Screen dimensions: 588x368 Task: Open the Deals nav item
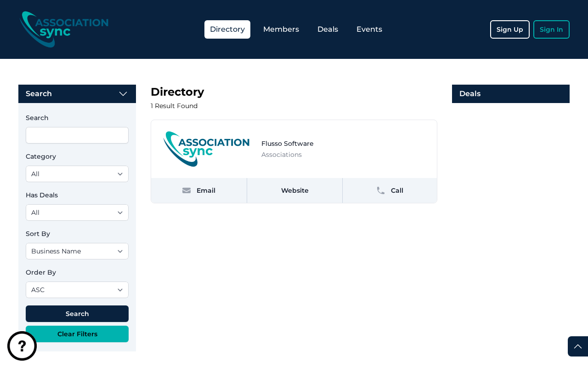328,29
